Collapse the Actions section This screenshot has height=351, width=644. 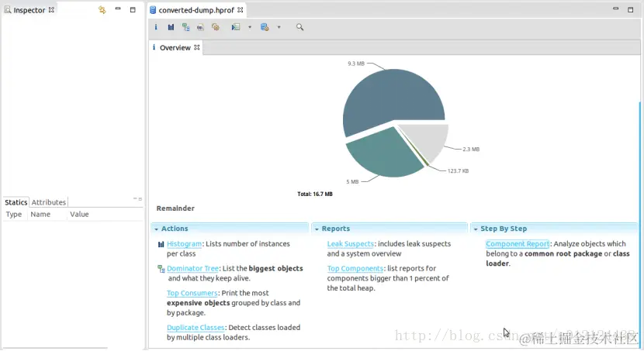[157, 229]
